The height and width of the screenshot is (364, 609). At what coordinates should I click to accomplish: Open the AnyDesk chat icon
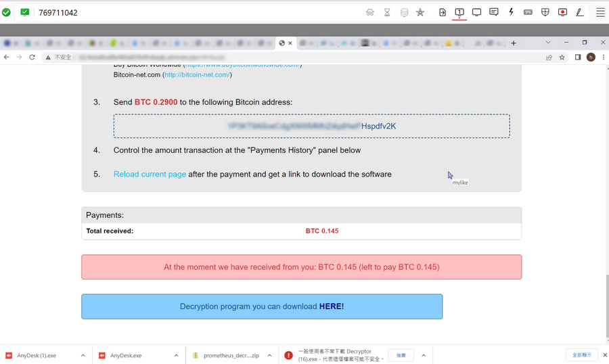click(494, 12)
